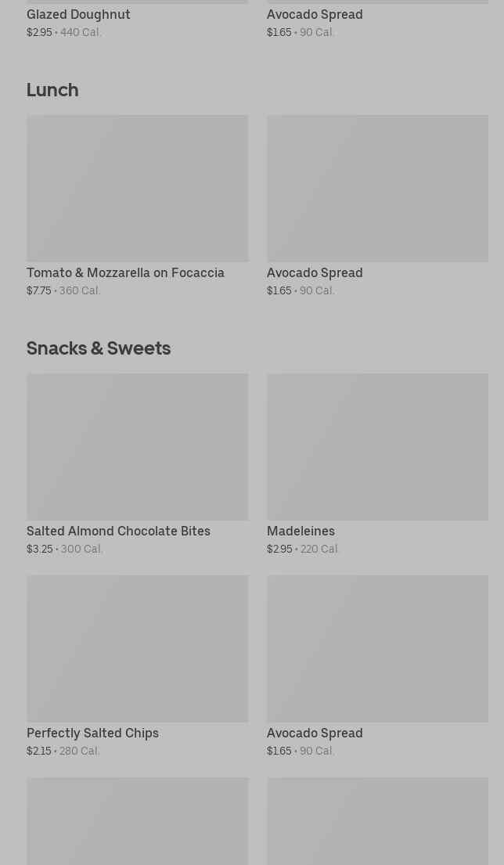Image resolution: width=504 pixels, height=865 pixels.
Task: Open unlabeled image below Snacks Avocado Spread
Action: click(378, 821)
